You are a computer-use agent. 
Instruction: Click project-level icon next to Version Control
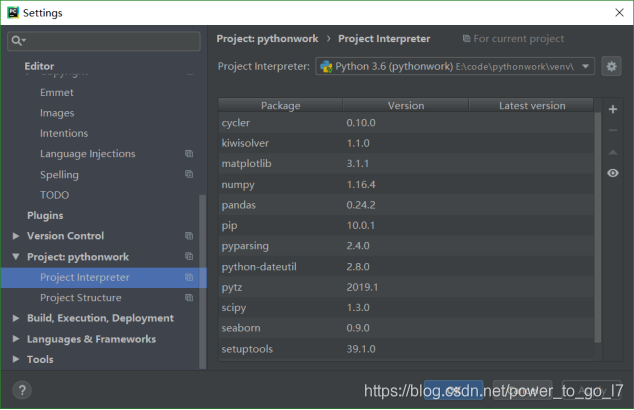(189, 236)
